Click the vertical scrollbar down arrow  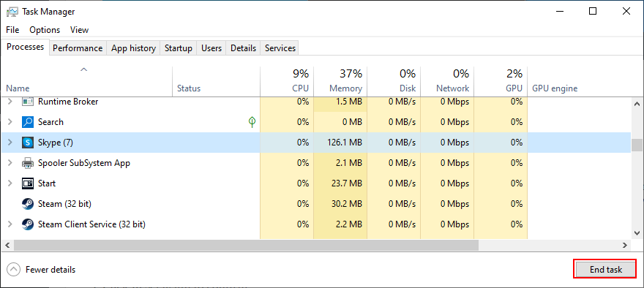click(x=637, y=232)
